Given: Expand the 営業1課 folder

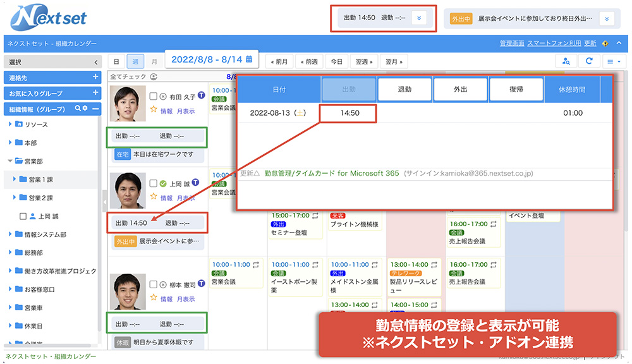Looking at the screenshot, I should (x=14, y=179).
